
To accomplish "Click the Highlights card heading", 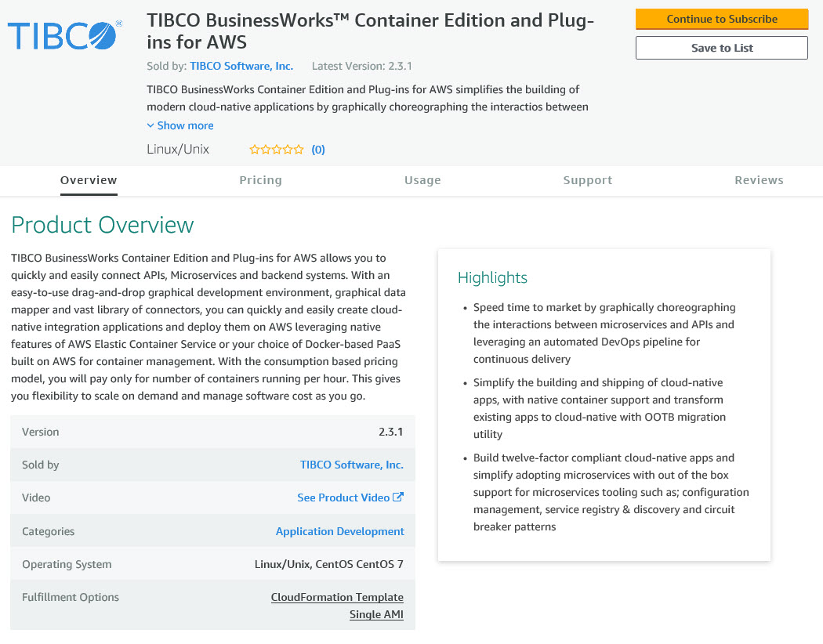I will pos(492,277).
